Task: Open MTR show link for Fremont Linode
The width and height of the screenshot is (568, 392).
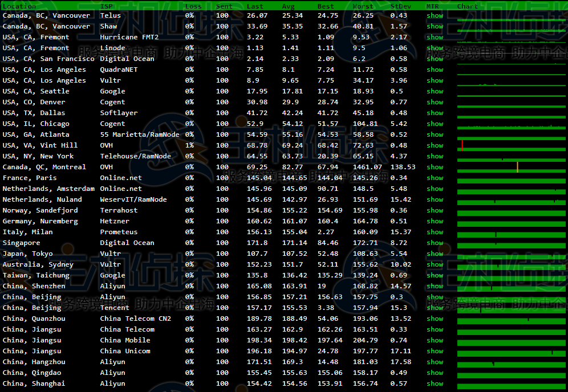Action: click(x=435, y=48)
